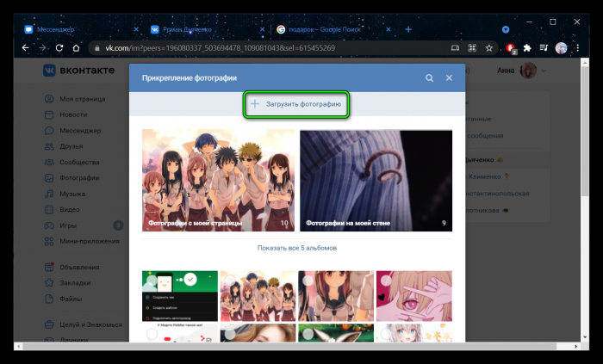Open Музыка in the sidebar
Image resolution: width=603 pixels, height=364 pixels.
click(65, 194)
